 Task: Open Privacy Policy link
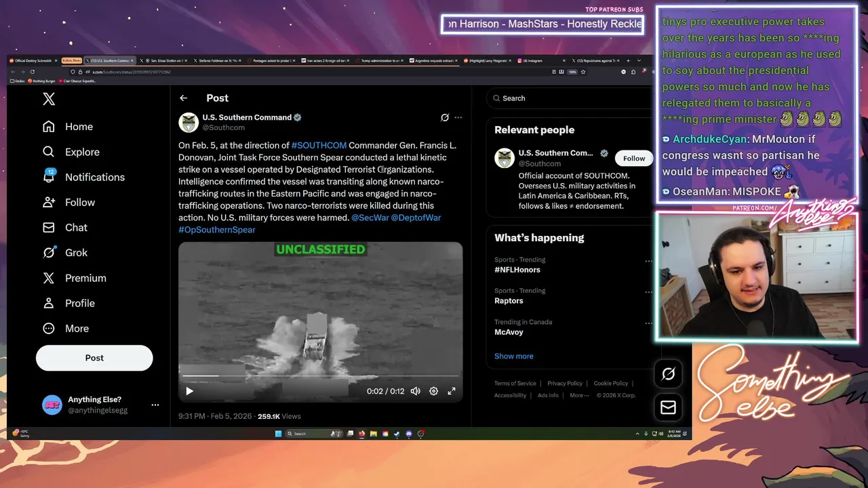click(x=565, y=384)
